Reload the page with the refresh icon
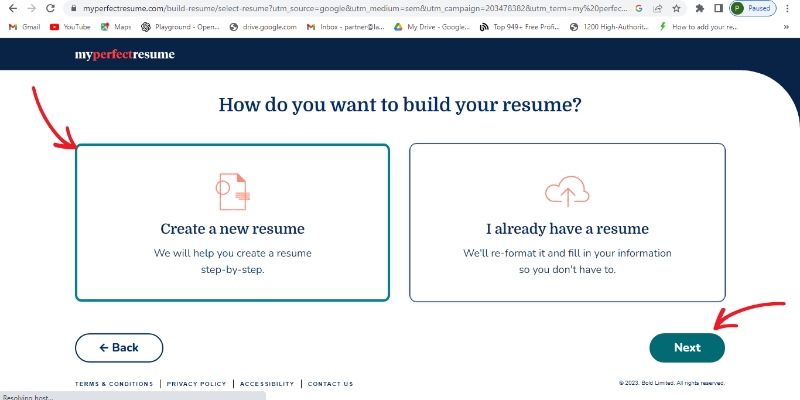The image size is (800, 400). click(x=55, y=8)
